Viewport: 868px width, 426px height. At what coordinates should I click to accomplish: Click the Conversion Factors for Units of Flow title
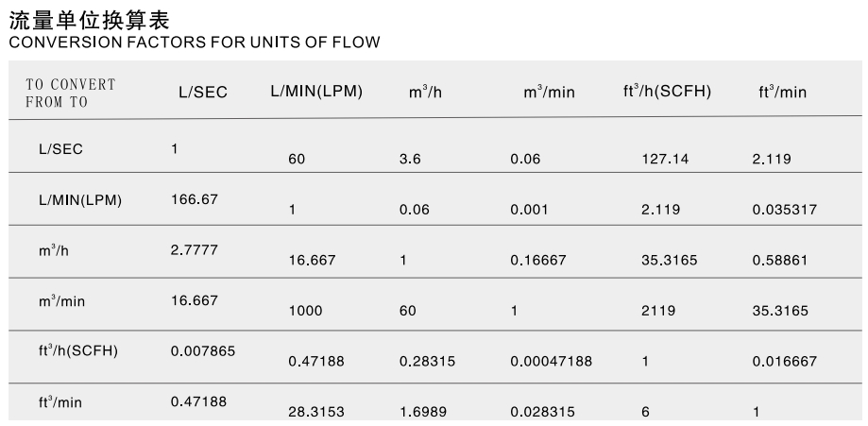click(195, 43)
